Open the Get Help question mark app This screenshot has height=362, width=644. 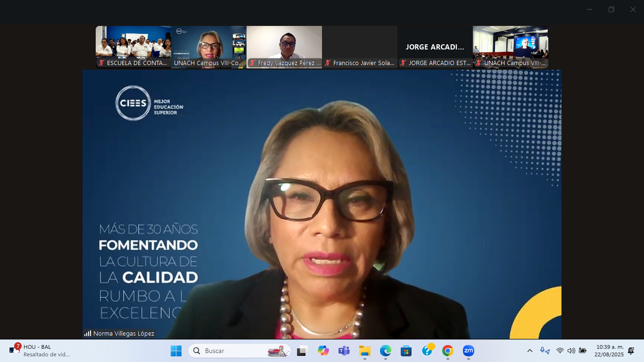(427, 351)
